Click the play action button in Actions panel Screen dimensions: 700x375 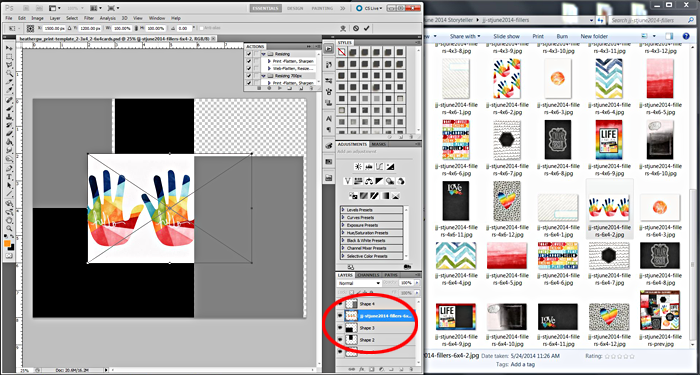coord(279,88)
